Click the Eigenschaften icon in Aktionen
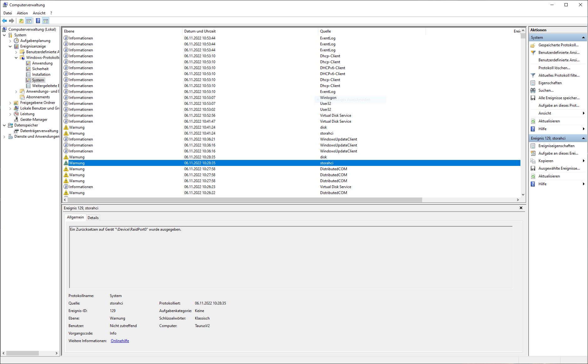The width and height of the screenshot is (588, 364). pyautogui.click(x=533, y=83)
